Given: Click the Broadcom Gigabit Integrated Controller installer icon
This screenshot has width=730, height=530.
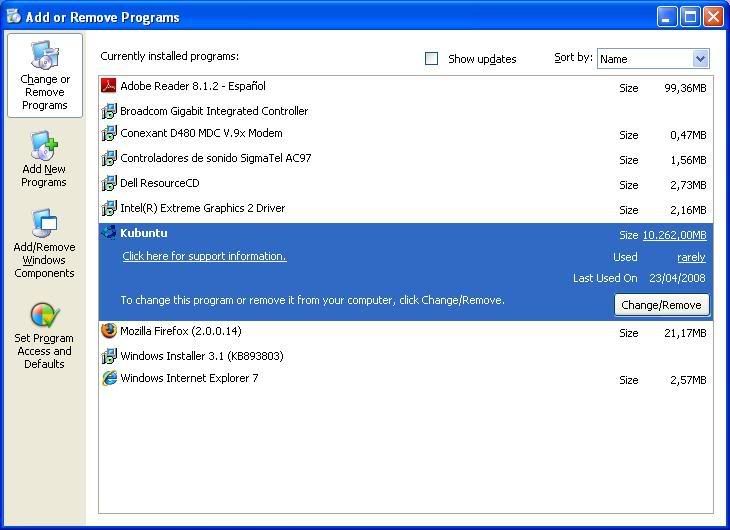Looking at the screenshot, I should 109,111.
